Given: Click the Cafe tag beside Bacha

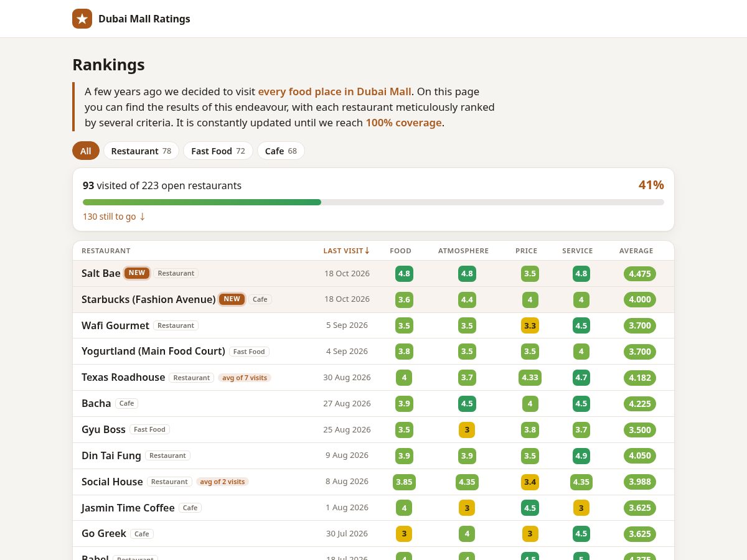Looking at the screenshot, I should [x=127, y=403].
